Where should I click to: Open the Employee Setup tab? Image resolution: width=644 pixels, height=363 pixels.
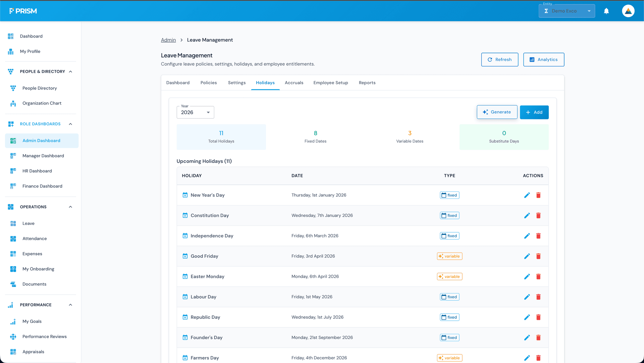coord(330,82)
